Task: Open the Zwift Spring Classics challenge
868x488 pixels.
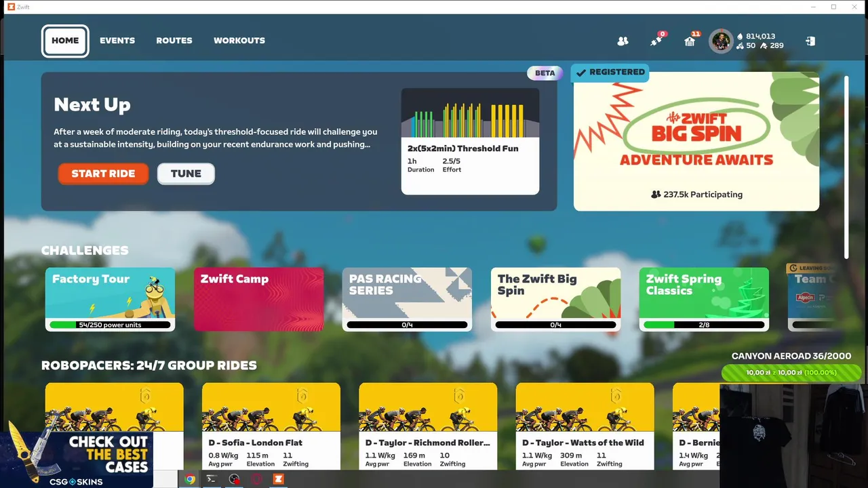Action: point(704,299)
